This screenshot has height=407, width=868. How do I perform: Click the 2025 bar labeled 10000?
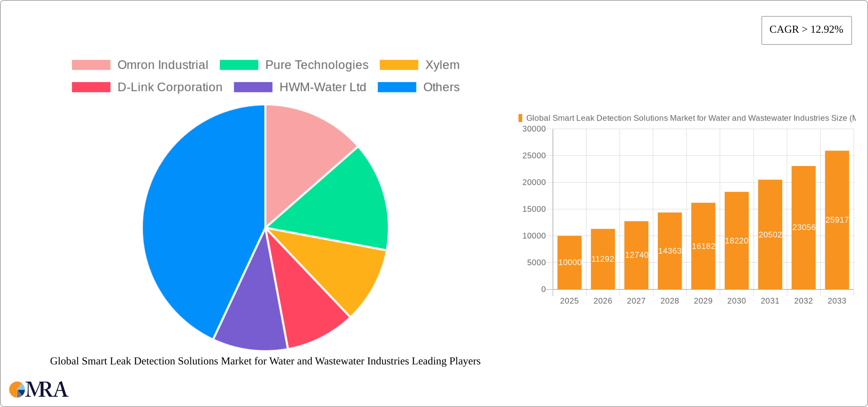tap(570, 262)
